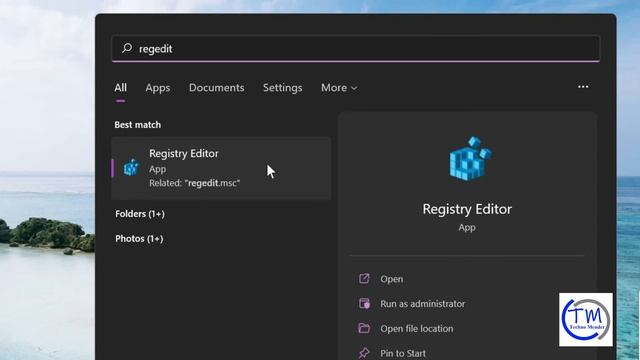This screenshot has width=640, height=360.
Task: Click the Best match heading
Action: click(x=138, y=125)
